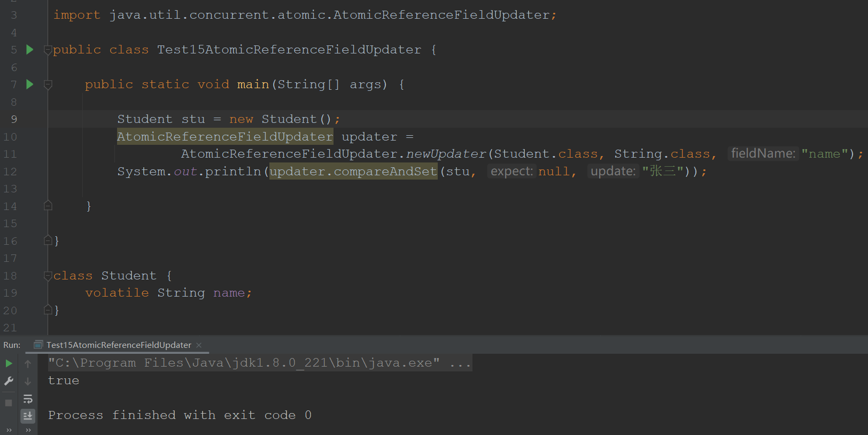868x435 pixels.
Task: Click the "name" string literal
Action: tap(825, 154)
